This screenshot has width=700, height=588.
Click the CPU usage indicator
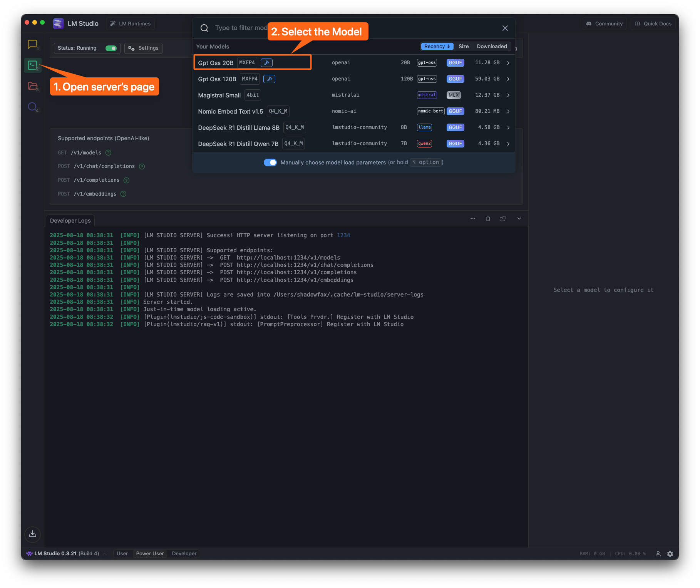tap(630, 554)
